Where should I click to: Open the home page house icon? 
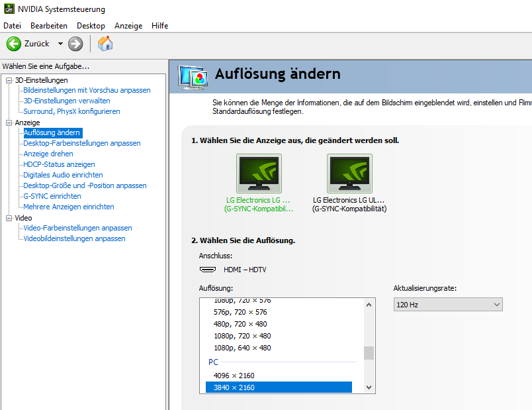point(105,44)
